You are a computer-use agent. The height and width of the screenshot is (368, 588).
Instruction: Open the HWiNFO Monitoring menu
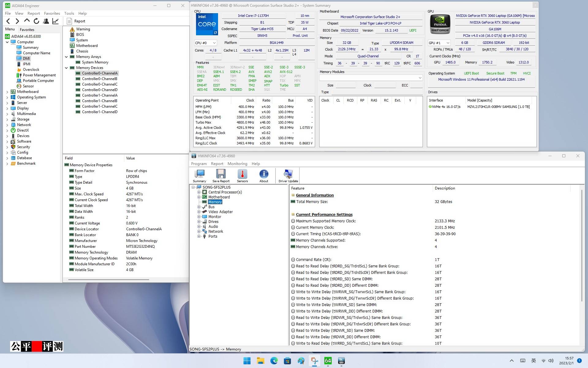pyautogui.click(x=237, y=164)
